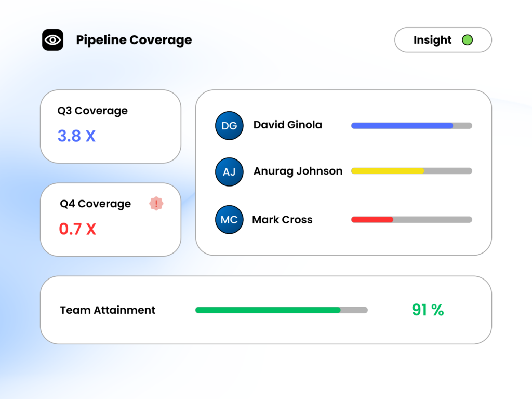Click the 91 % attainment figure

428,310
